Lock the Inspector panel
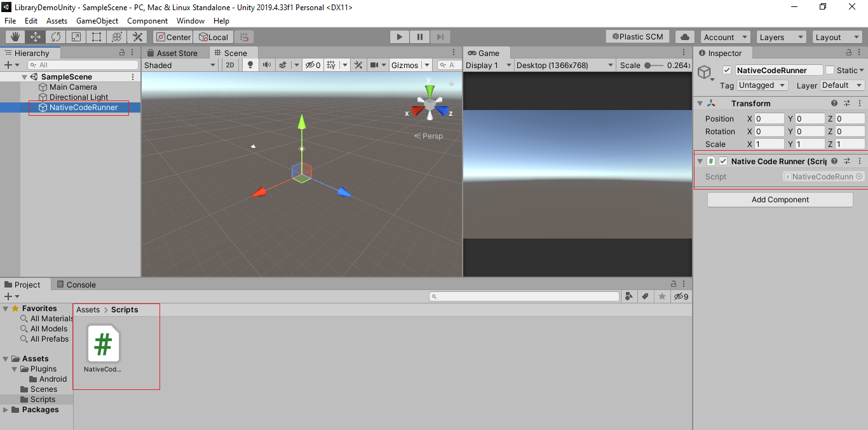This screenshot has width=868, height=430. pyautogui.click(x=849, y=53)
